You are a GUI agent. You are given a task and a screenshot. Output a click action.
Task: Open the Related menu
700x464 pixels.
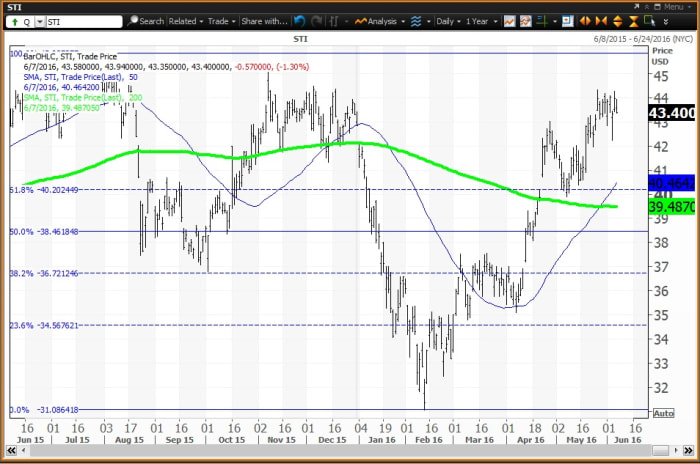(185, 20)
